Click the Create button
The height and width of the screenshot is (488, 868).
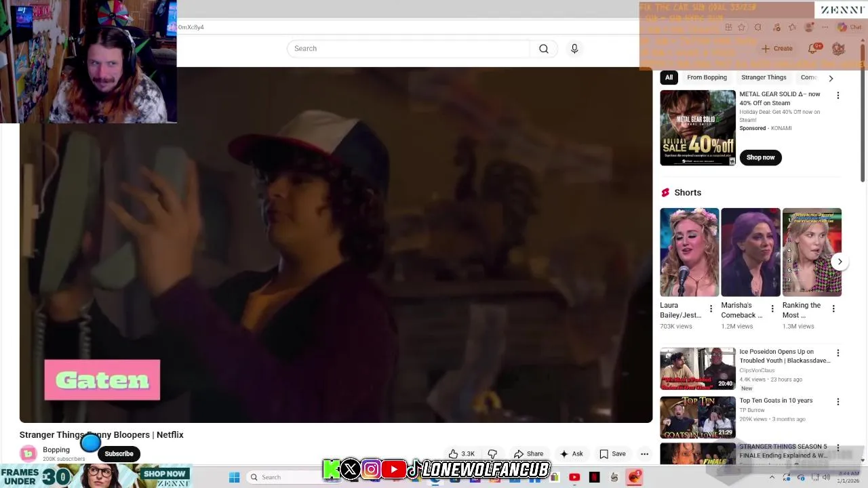[776, 49]
